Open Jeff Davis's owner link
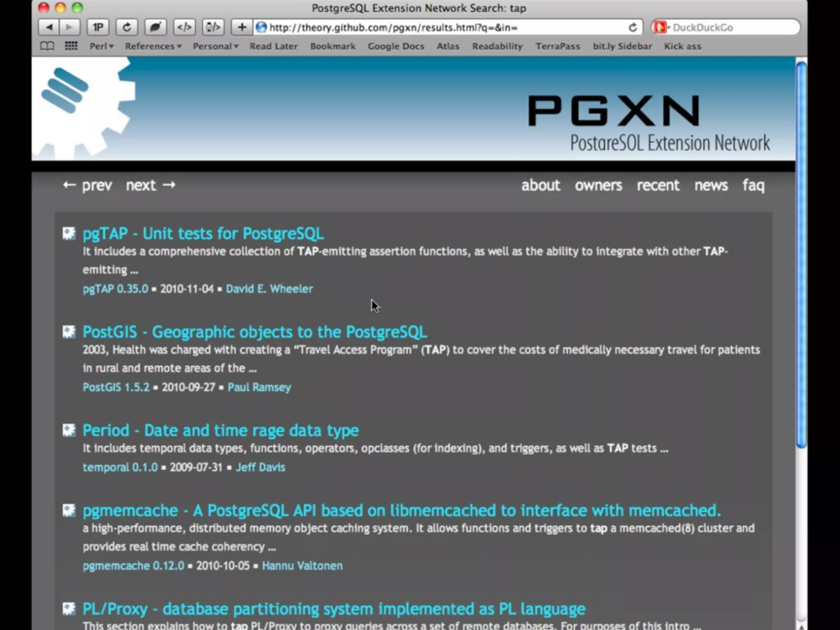The image size is (840, 630). point(260,467)
